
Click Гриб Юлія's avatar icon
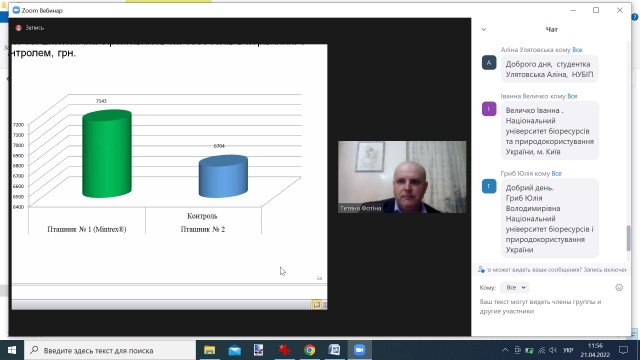pos(489,186)
